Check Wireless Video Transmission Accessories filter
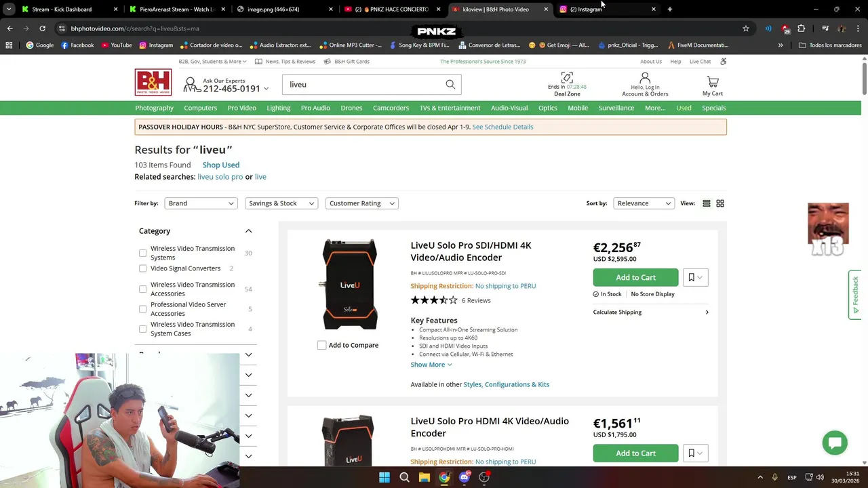 [x=142, y=289]
